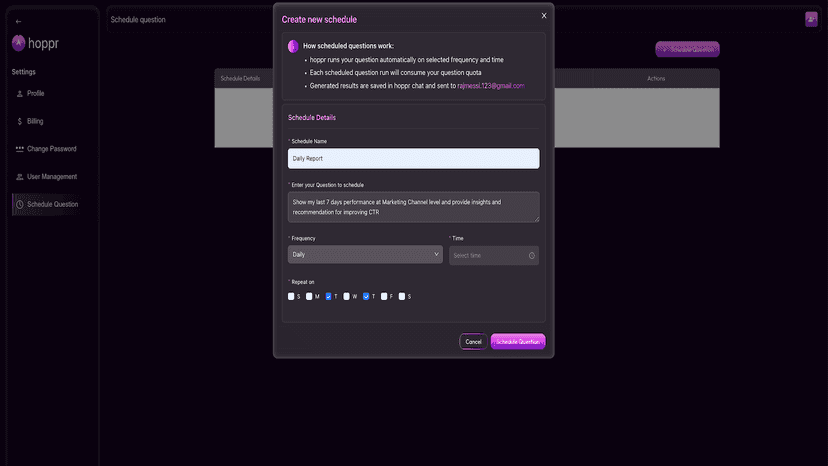This screenshot has height=466, width=828.
Task: Uncheck the second T (Thursday) checkbox
Action: tap(366, 296)
